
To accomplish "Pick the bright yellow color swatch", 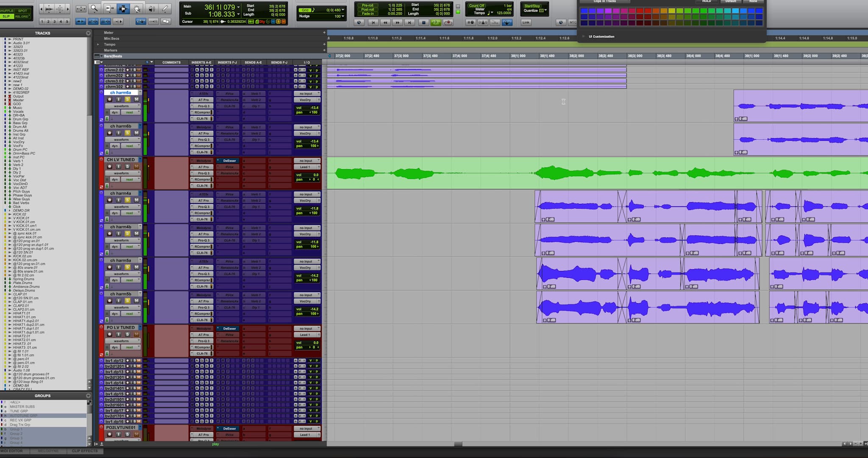I will point(672,11).
